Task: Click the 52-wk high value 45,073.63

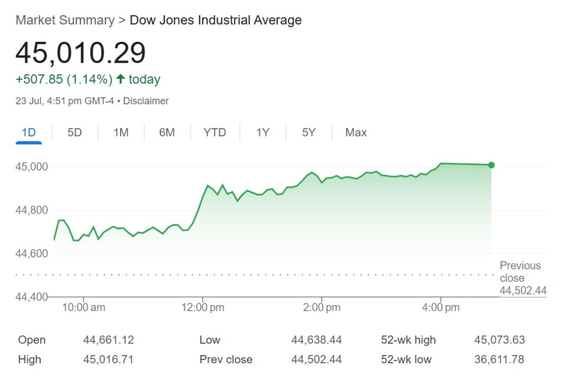Action: [499, 340]
